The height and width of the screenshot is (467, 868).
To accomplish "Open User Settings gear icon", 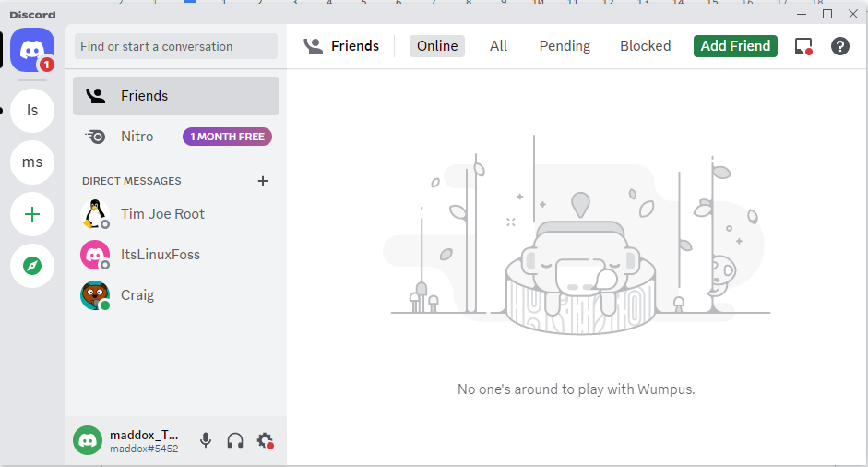I will pyautogui.click(x=265, y=440).
